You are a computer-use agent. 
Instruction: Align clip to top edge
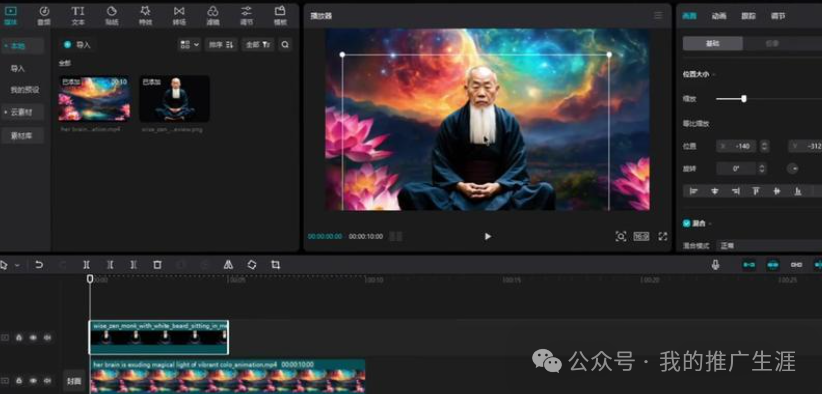pyautogui.click(x=756, y=191)
